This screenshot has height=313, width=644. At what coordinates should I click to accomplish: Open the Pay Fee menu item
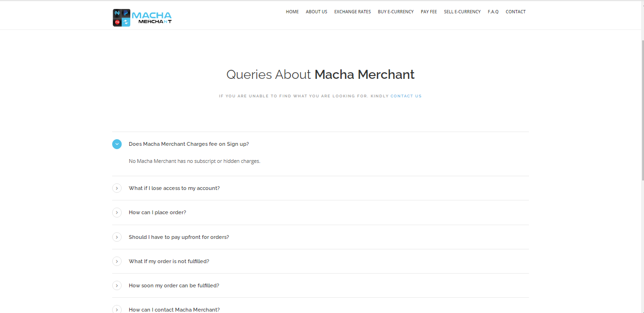click(x=429, y=12)
